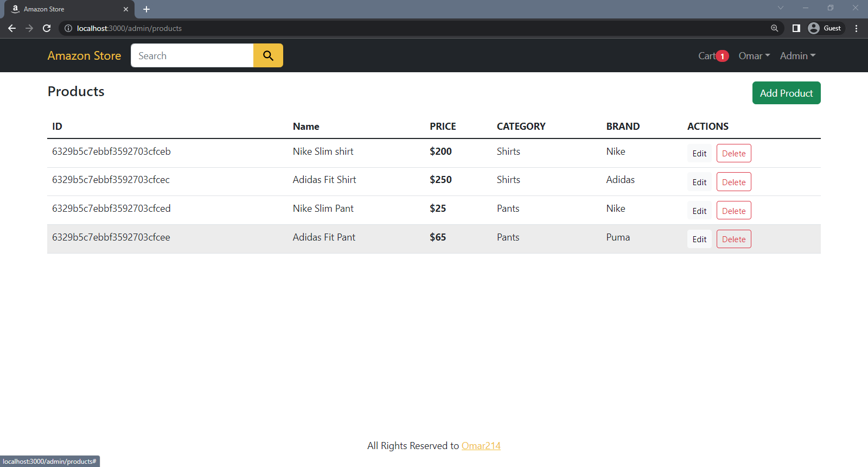The image size is (868, 467).
Task: Click the $200 price cell
Action: (441, 152)
